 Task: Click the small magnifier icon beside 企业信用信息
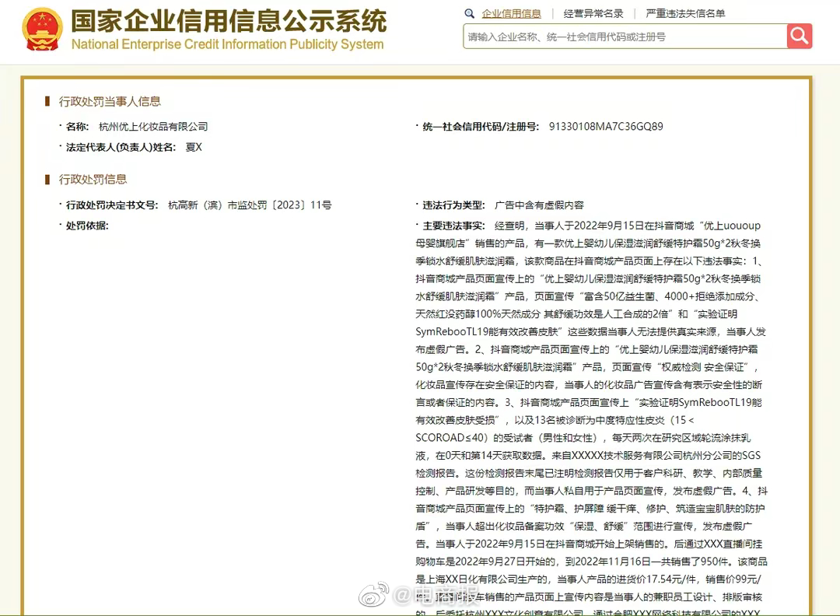(469, 14)
